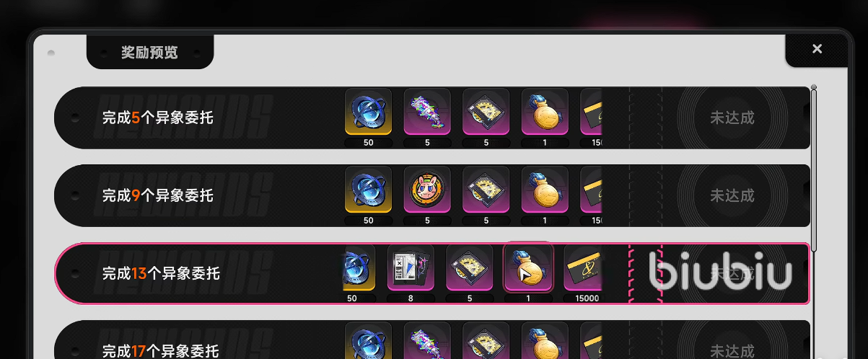The image size is (868, 359).
Task: Click 未达成 status for 5 commissions
Action: pos(732,118)
